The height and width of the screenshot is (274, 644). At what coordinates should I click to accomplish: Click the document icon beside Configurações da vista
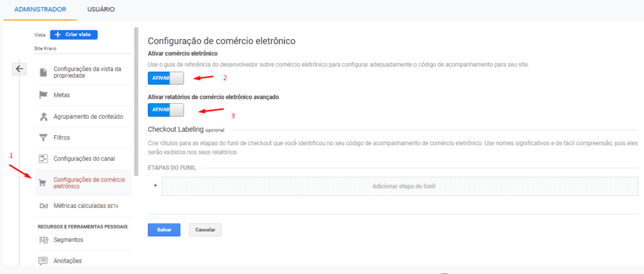click(x=43, y=72)
